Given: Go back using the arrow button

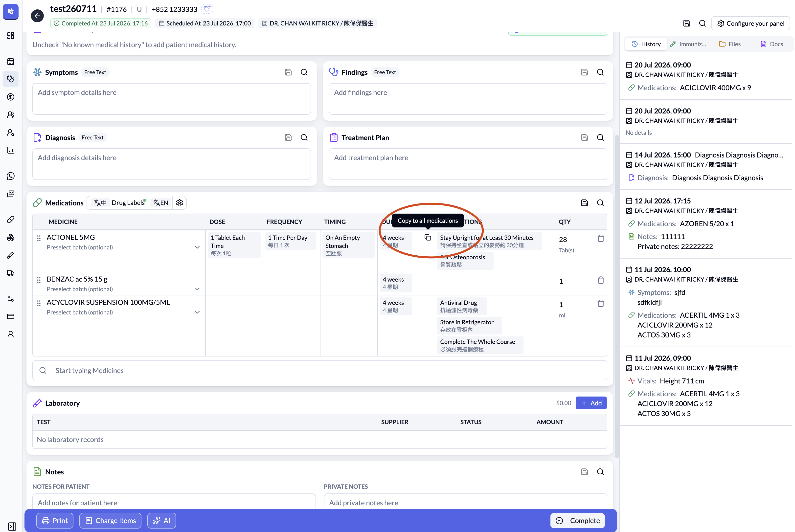Looking at the screenshot, I should (37, 16).
